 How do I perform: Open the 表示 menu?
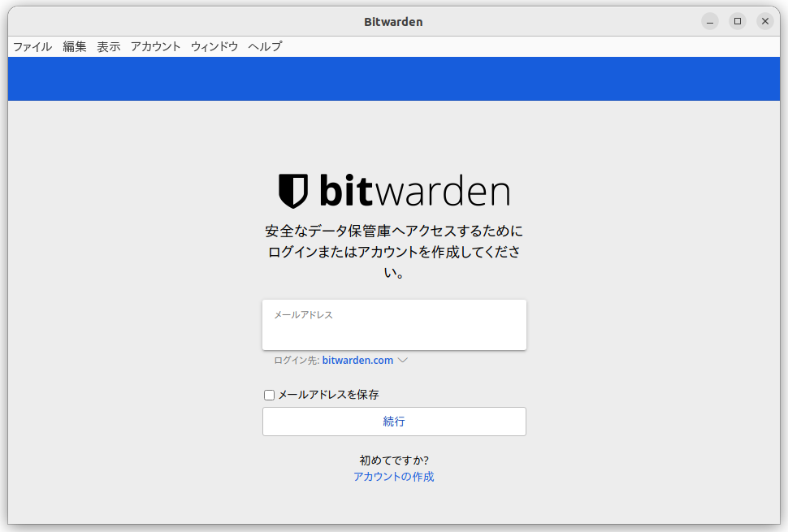pos(109,47)
